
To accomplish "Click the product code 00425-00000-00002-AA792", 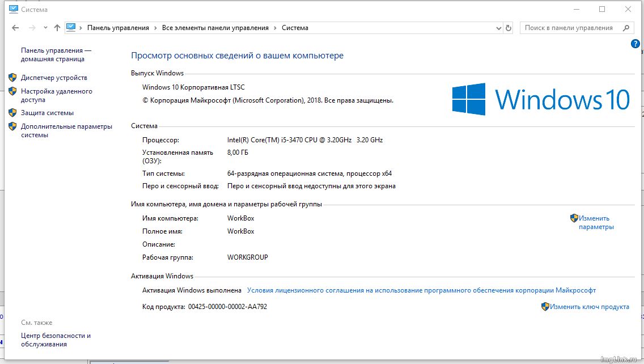I will click(x=227, y=307).
